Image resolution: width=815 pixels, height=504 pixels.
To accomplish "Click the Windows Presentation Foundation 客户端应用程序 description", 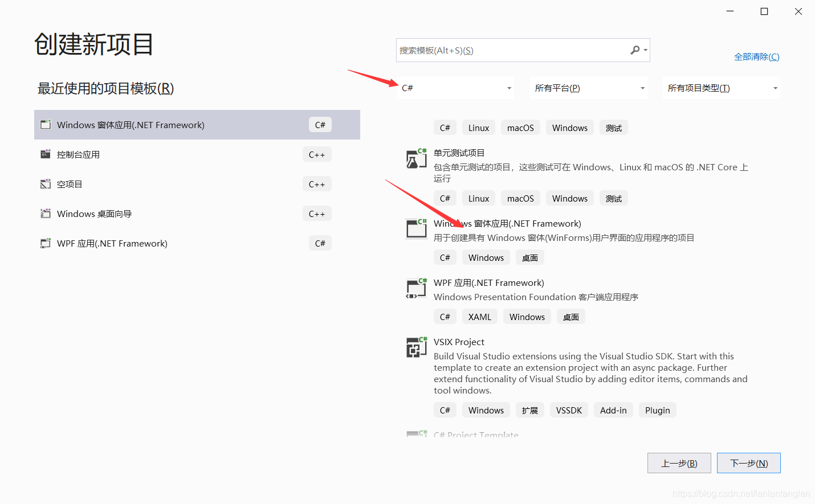I will [536, 297].
